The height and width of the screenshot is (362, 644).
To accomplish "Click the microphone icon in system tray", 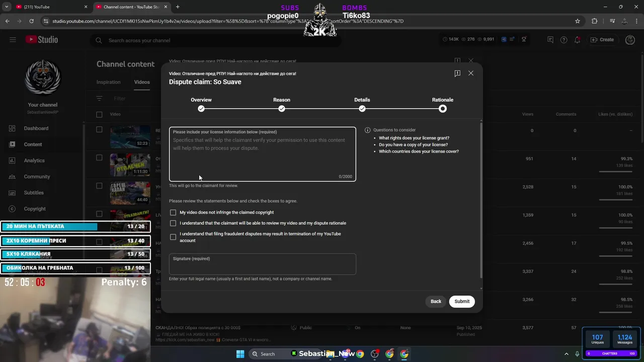I will click(577, 354).
